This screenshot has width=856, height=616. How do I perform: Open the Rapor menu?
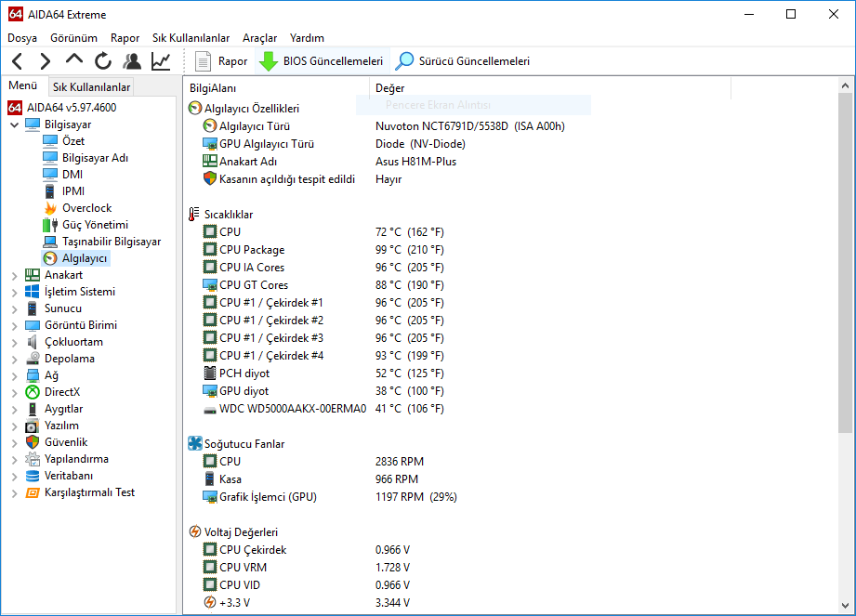tap(125, 38)
